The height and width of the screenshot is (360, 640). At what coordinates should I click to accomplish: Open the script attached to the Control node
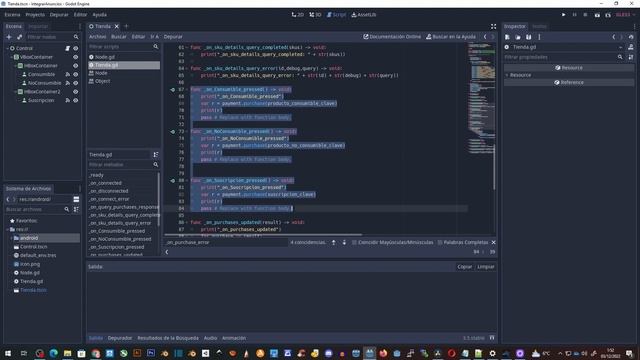pos(67,48)
